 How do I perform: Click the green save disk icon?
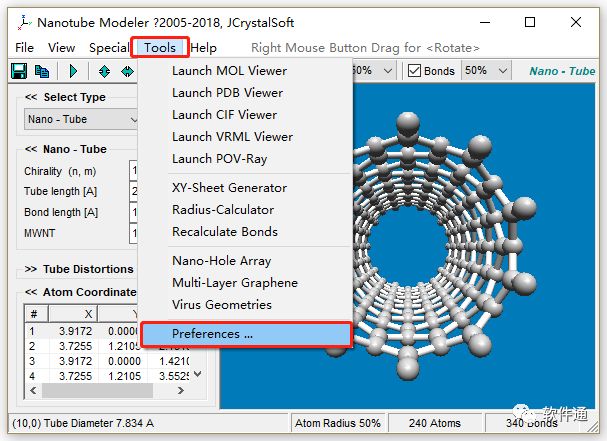(19, 71)
